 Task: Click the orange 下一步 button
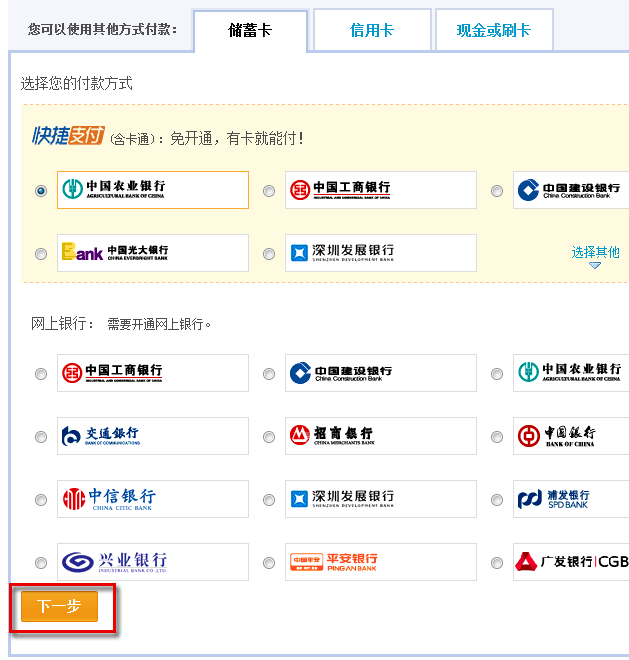pos(59,607)
